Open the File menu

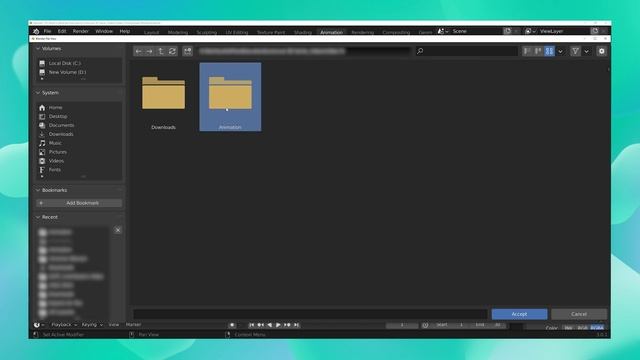pyautogui.click(x=47, y=31)
